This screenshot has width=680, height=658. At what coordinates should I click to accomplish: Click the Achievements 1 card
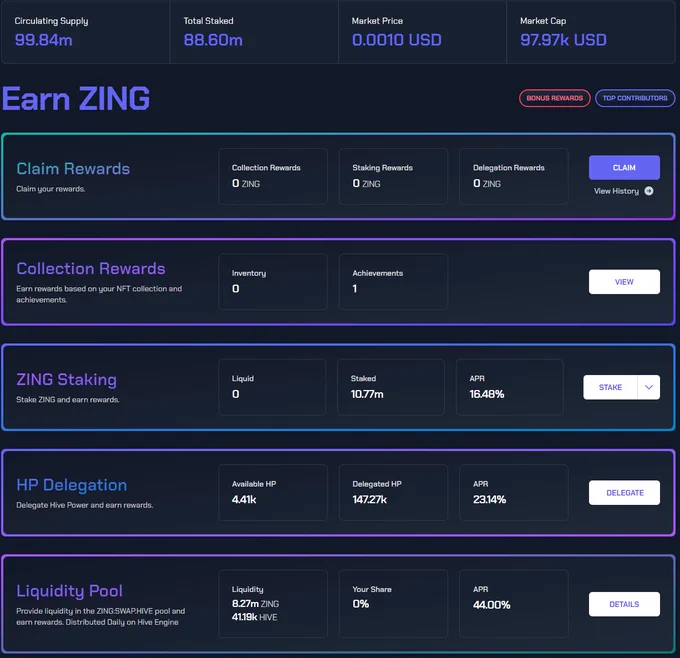click(393, 282)
